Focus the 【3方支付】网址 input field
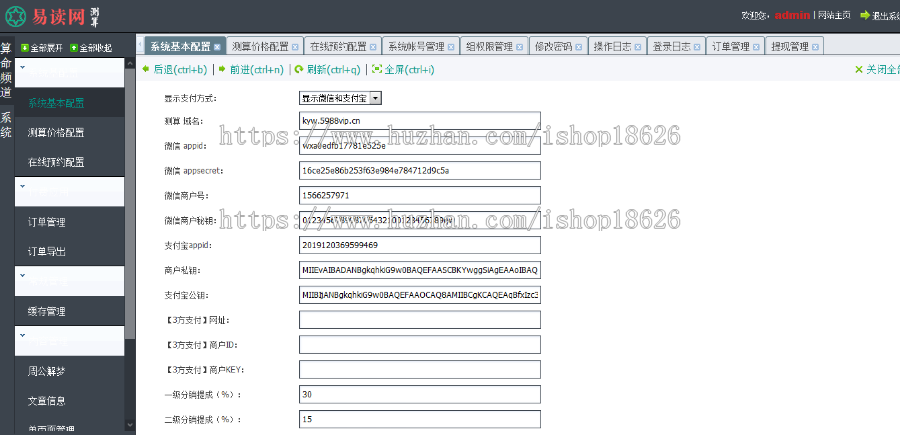 point(420,320)
